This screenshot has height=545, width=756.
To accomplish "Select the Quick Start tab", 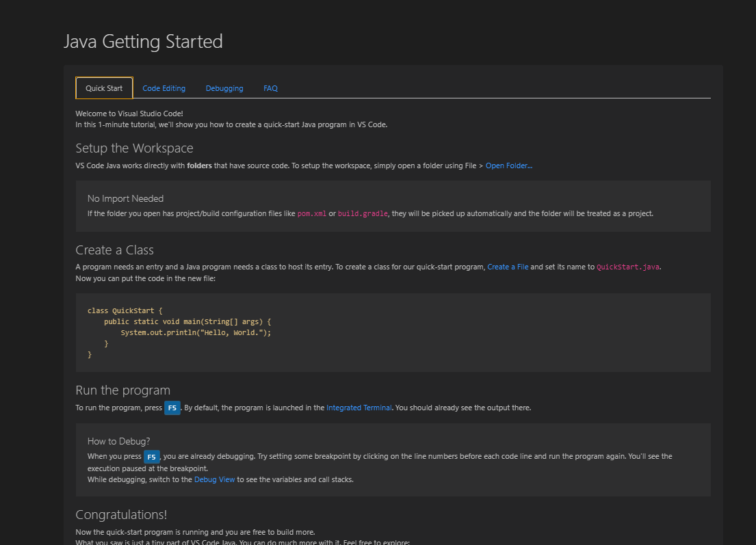I will [104, 88].
